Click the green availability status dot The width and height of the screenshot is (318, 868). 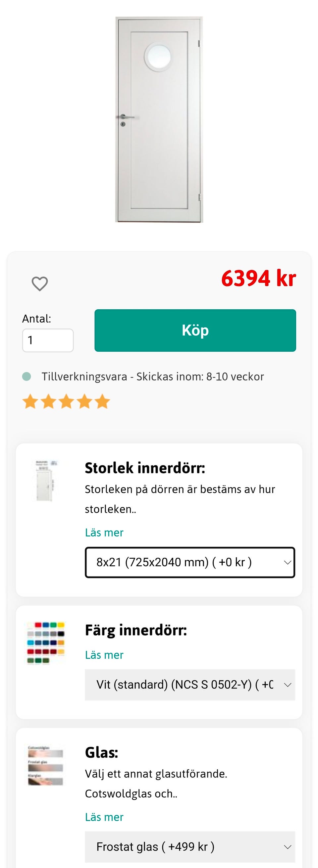[26, 377]
